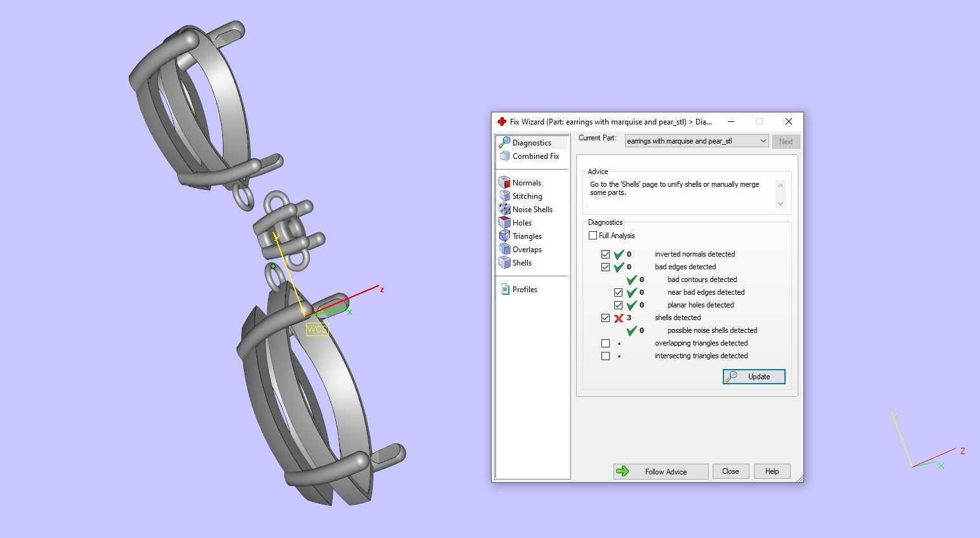
Task: Click 'bad contours detected' text
Action: point(702,279)
